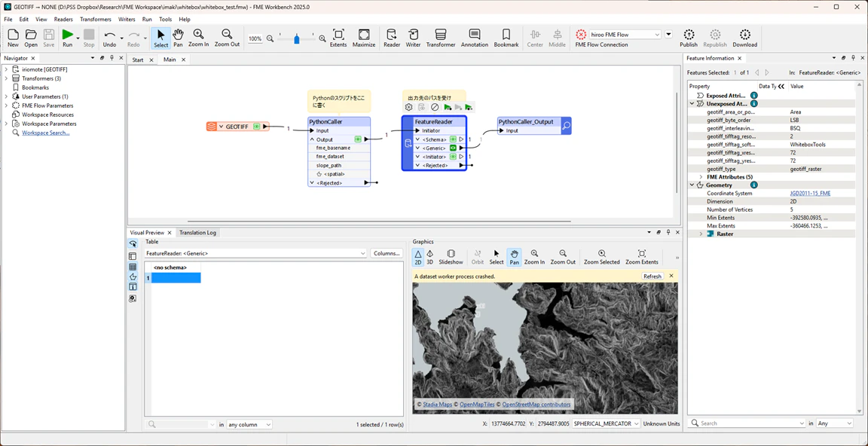Toggle 2D view mode in Graphics

click(418, 256)
